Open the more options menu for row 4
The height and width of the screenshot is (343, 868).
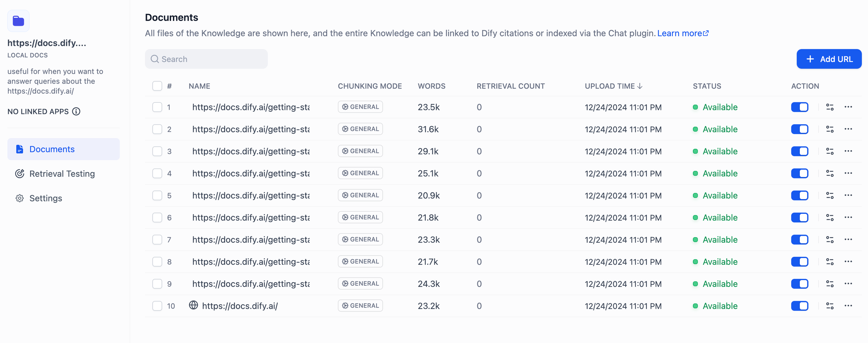click(848, 173)
